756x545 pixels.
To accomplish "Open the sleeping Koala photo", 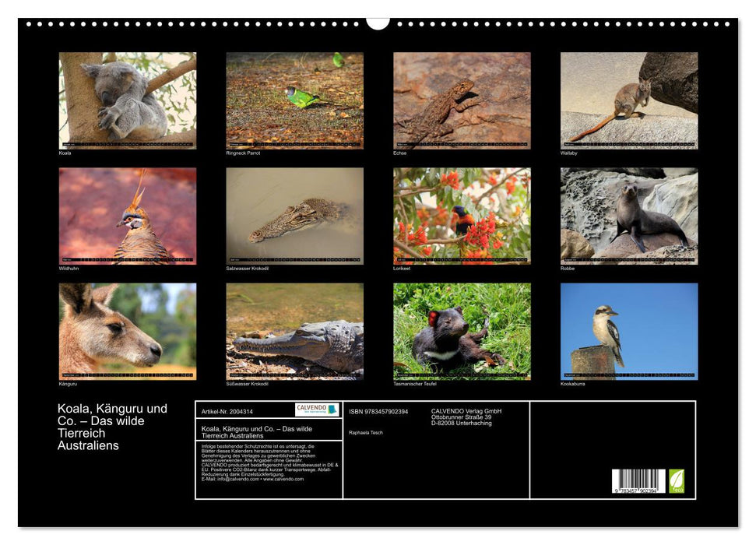I will pos(128,100).
